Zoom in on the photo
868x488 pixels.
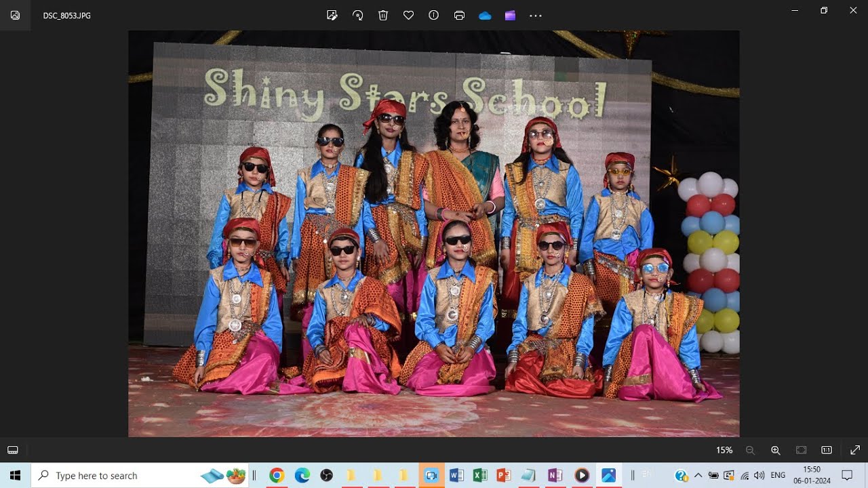(x=776, y=450)
